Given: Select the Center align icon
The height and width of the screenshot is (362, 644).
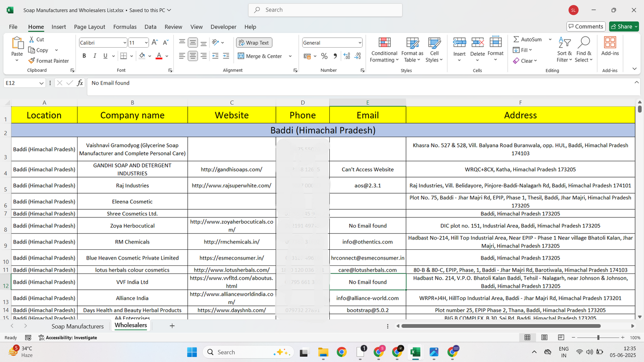Looking at the screenshot, I should pos(193,56).
